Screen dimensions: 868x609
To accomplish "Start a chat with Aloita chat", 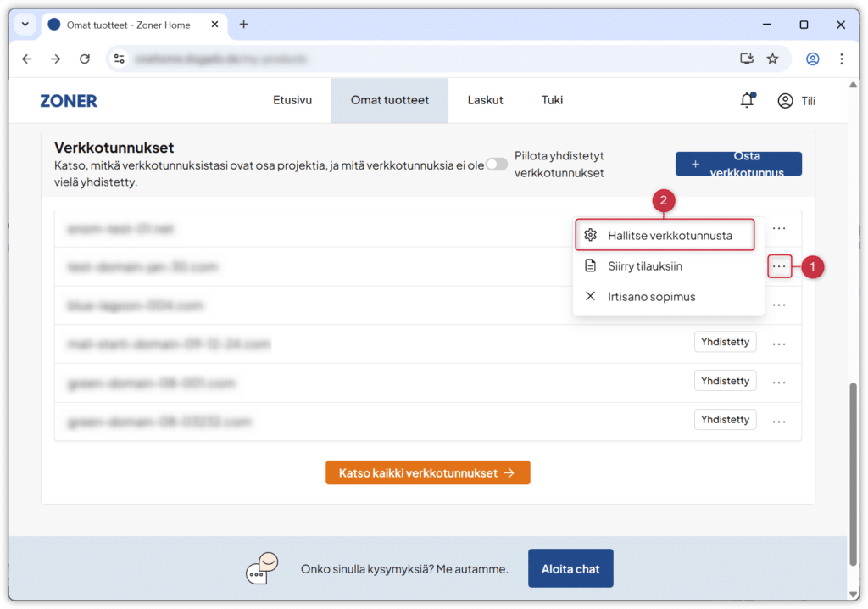I will 570,568.
